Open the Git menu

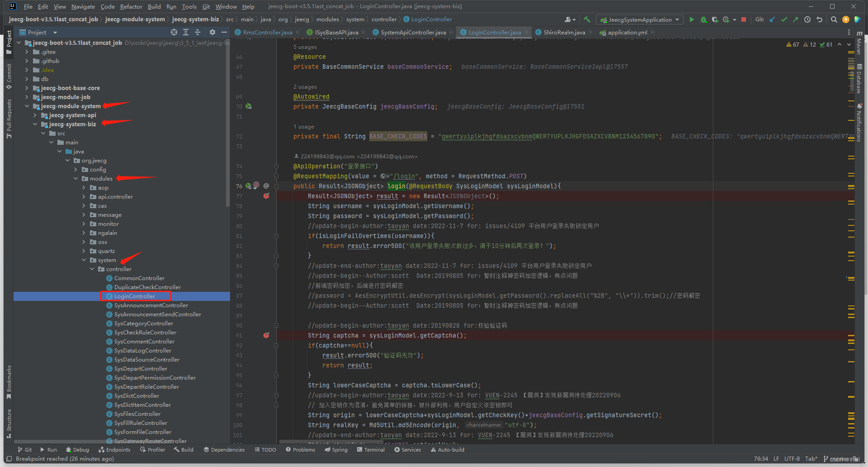pos(206,6)
